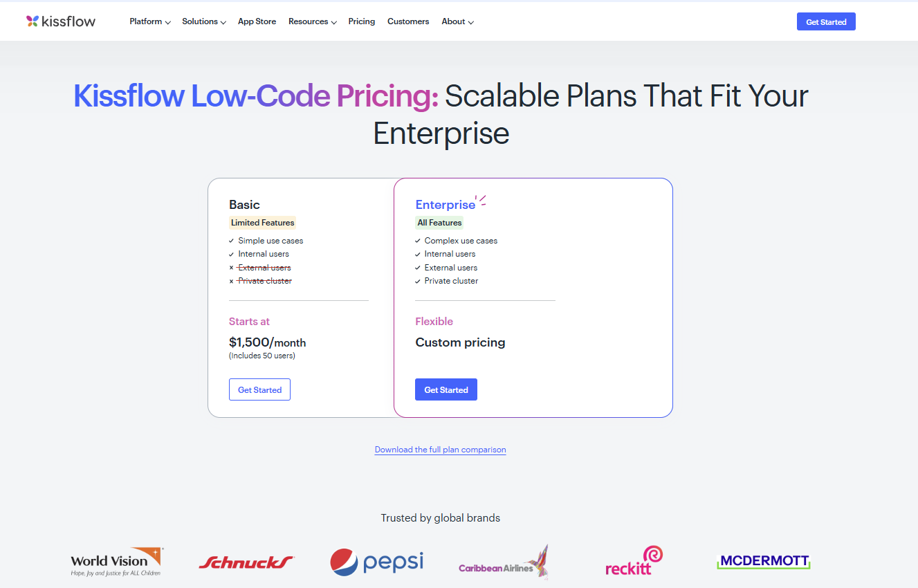Click the World Vision logo
Screen dimensions: 918x588
pyautogui.click(x=116, y=561)
